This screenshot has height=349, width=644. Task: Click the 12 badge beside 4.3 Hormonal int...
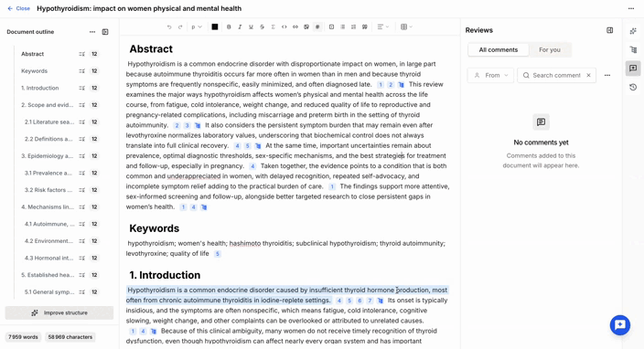click(94, 259)
